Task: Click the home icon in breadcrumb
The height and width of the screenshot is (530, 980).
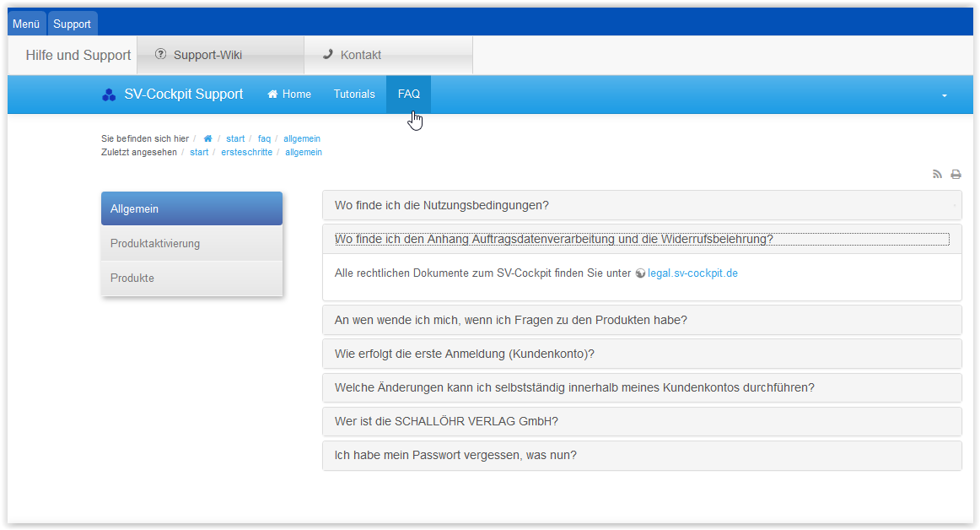Action: (x=207, y=138)
